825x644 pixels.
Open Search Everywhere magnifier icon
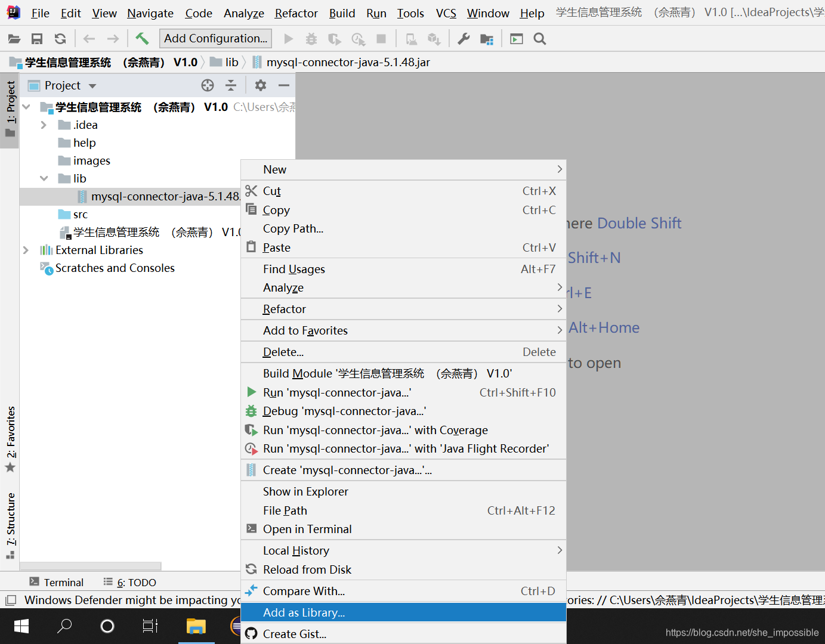click(x=540, y=39)
